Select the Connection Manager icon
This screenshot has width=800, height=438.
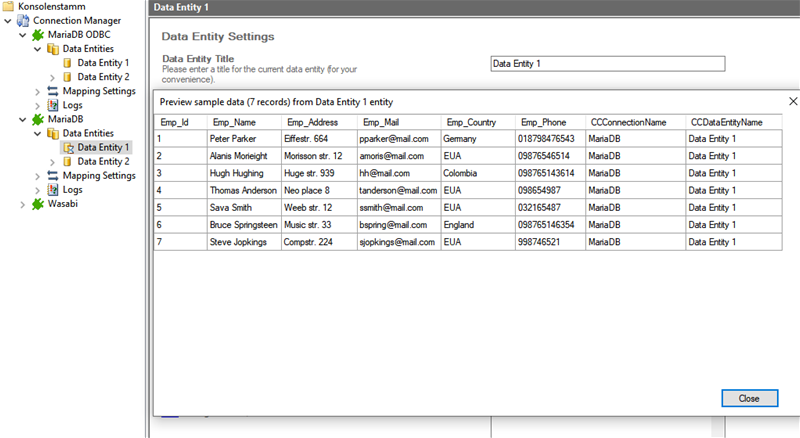[x=23, y=20]
